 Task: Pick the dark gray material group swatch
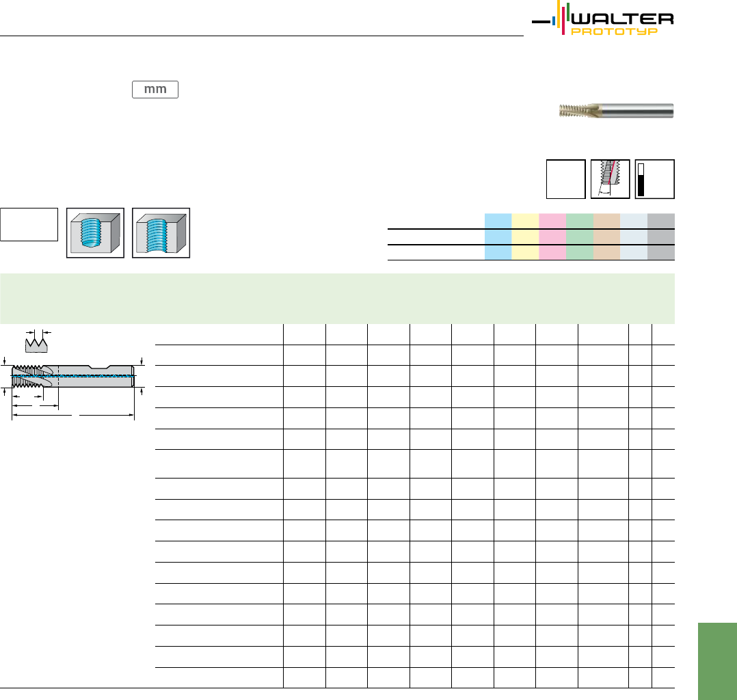661,237
